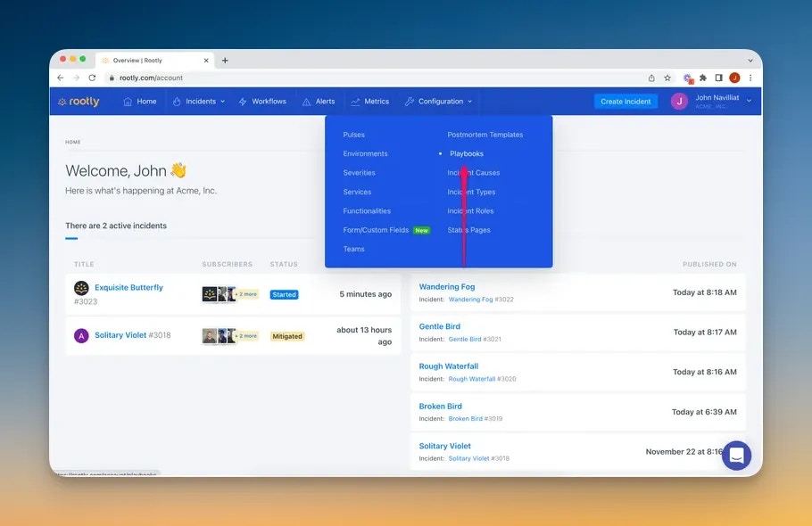Click the Create Incident button
The image size is (812, 526).
626,102
